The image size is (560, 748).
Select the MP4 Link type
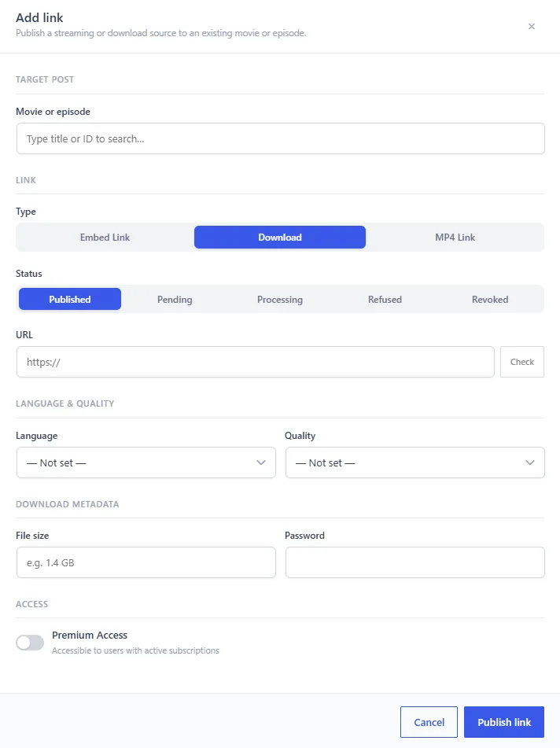point(455,237)
